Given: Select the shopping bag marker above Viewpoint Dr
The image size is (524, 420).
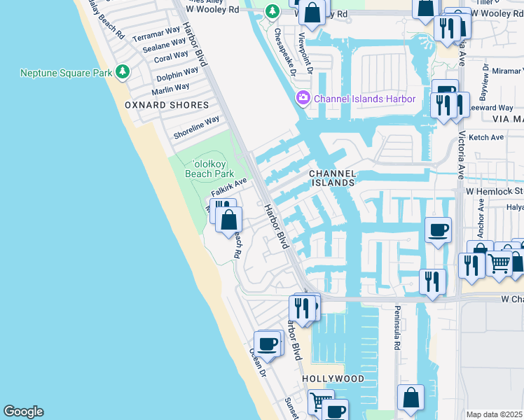Looking at the screenshot, I should pyautogui.click(x=313, y=12).
